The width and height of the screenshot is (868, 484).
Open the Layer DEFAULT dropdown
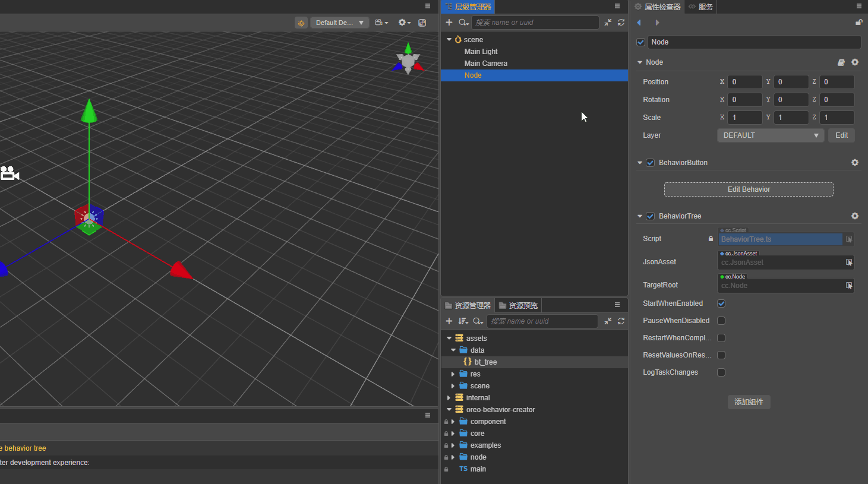771,135
